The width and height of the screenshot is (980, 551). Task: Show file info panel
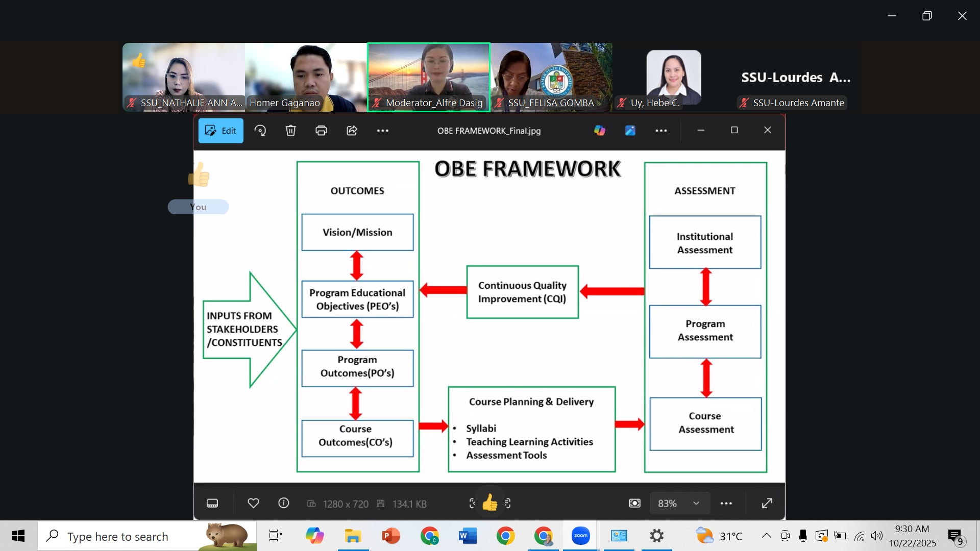(x=284, y=504)
